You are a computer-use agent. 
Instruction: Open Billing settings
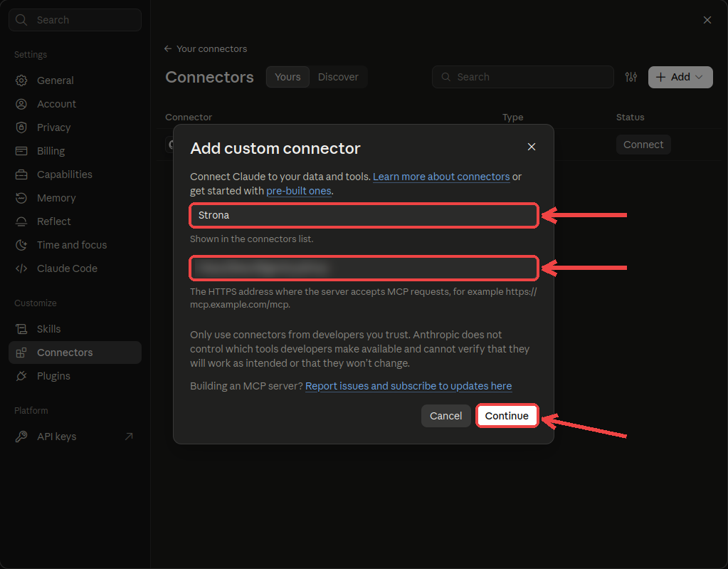click(75, 151)
